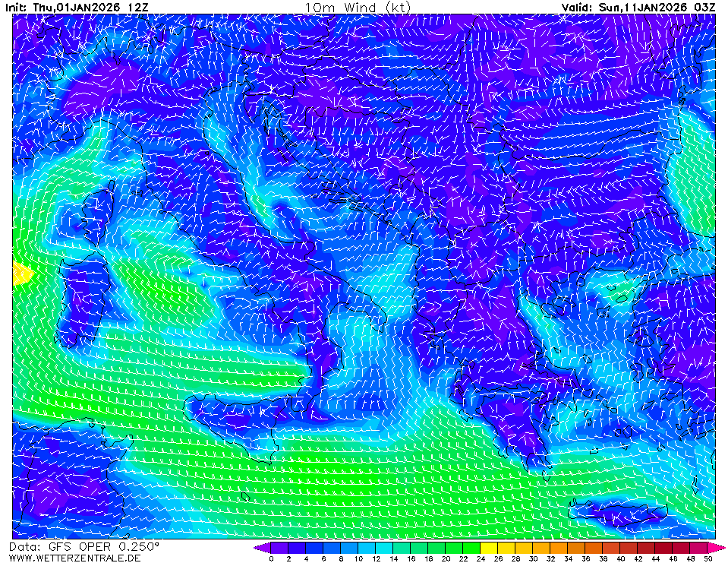Viewport: 728px width, 563px height.
Task: Open the WWW.WETTERZENTRALE.DE link text
Action: coord(74,558)
